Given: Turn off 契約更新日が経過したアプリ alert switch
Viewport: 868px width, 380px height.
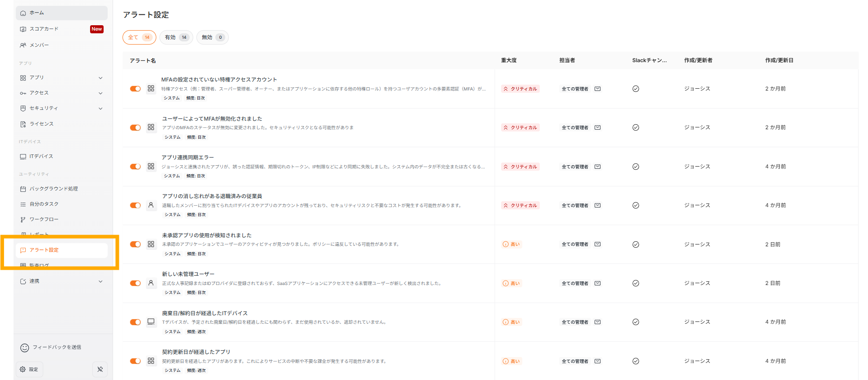Looking at the screenshot, I should click(135, 361).
